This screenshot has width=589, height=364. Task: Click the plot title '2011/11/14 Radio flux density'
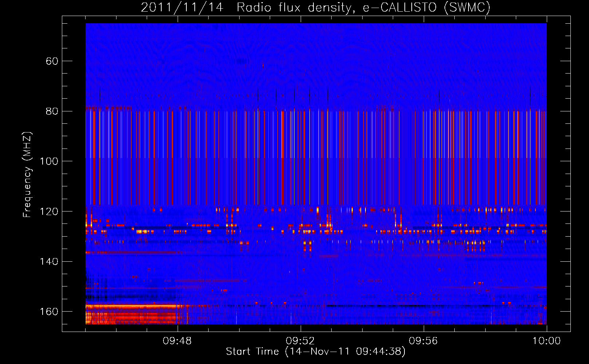pos(248,7)
